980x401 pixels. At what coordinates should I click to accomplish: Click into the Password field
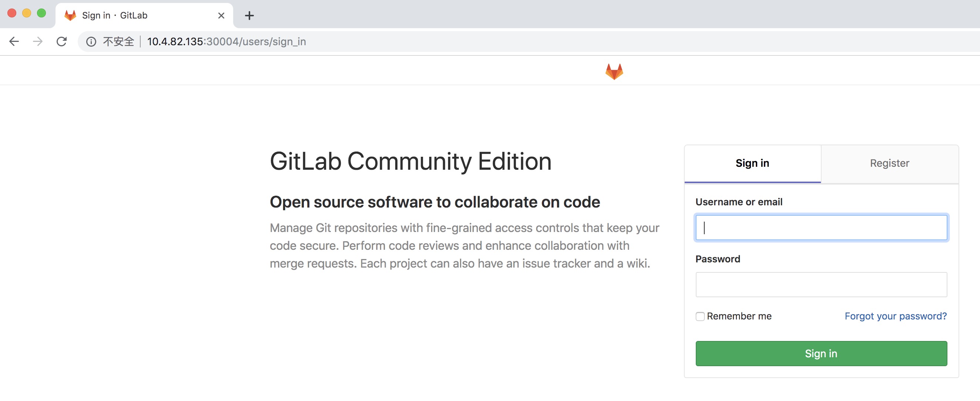click(x=821, y=285)
